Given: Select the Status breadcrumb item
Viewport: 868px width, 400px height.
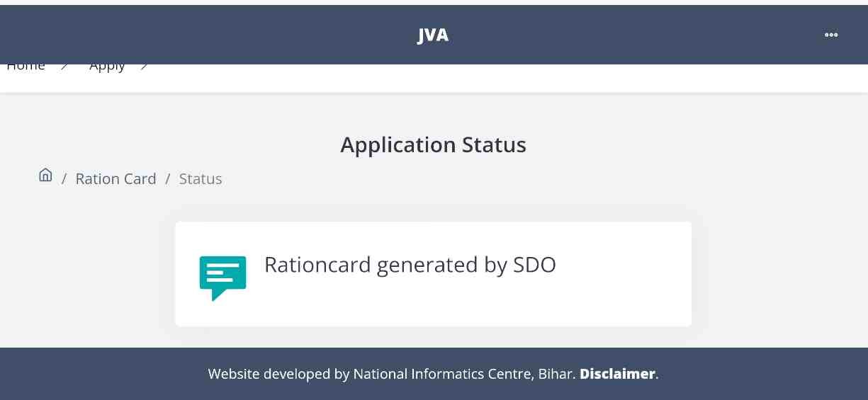Looking at the screenshot, I should click(x=201, y=179).
